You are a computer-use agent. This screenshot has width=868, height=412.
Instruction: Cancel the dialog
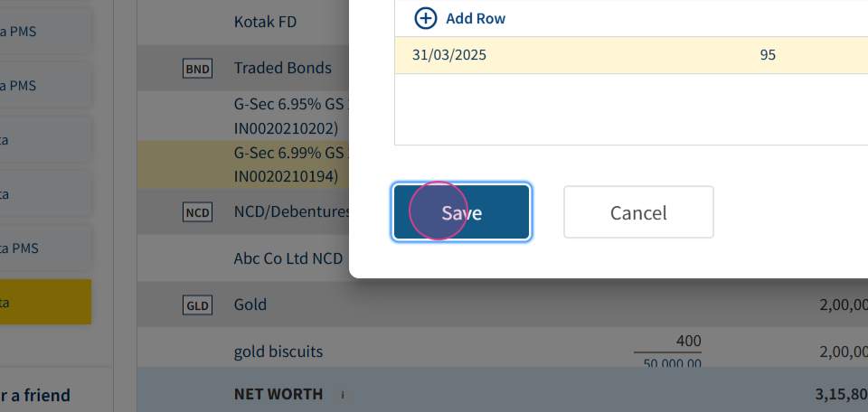(638, 212)
